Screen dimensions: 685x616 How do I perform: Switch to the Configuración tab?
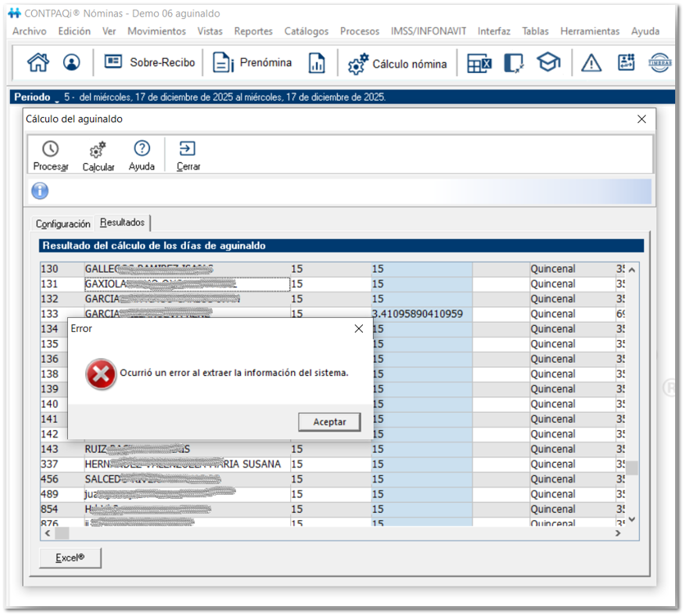[x=63, y=224]
